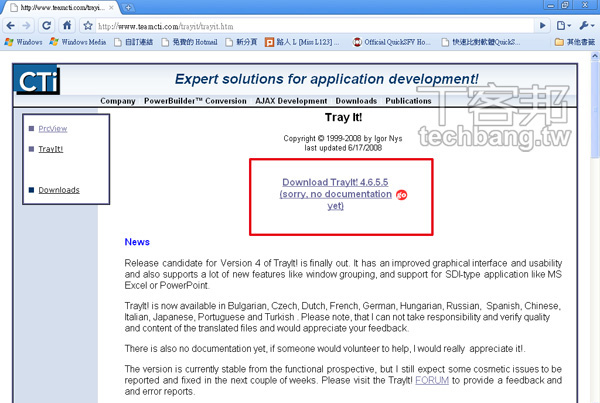The width and height of the screenshot is (600, 403).
Task: Click the address bar URL field
Action: [x=320, y=26]
